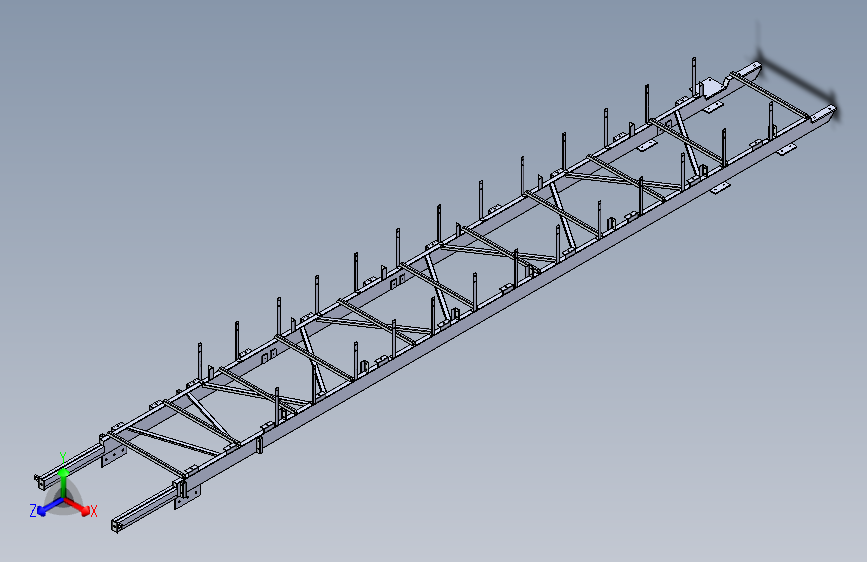Click the red X axis of the orientation triad

[x=79, y=507]
